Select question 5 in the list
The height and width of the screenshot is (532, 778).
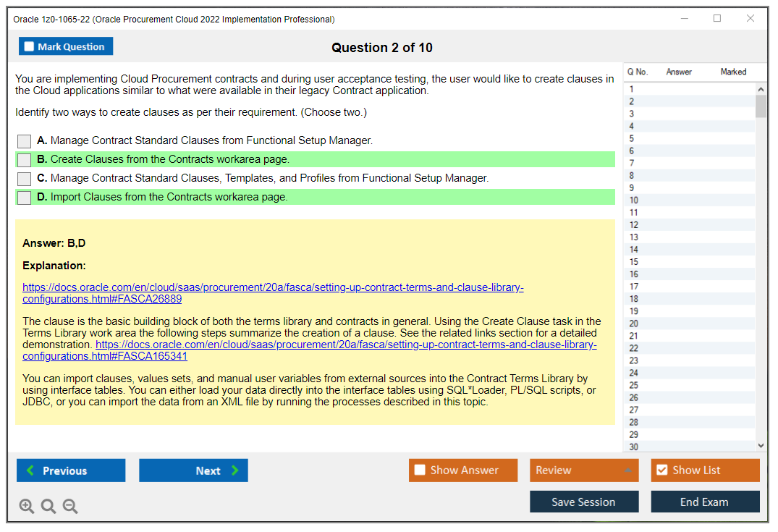tap(632, 138)
